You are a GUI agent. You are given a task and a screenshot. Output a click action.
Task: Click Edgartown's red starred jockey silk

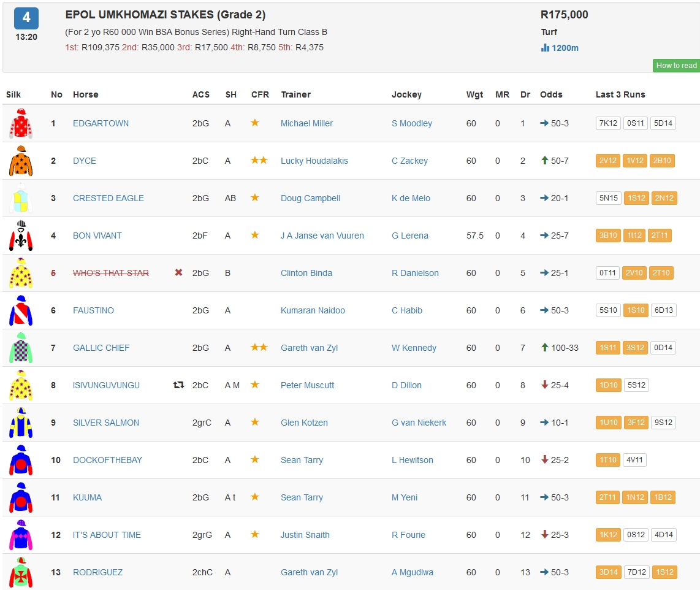click(x=20, y=123)
